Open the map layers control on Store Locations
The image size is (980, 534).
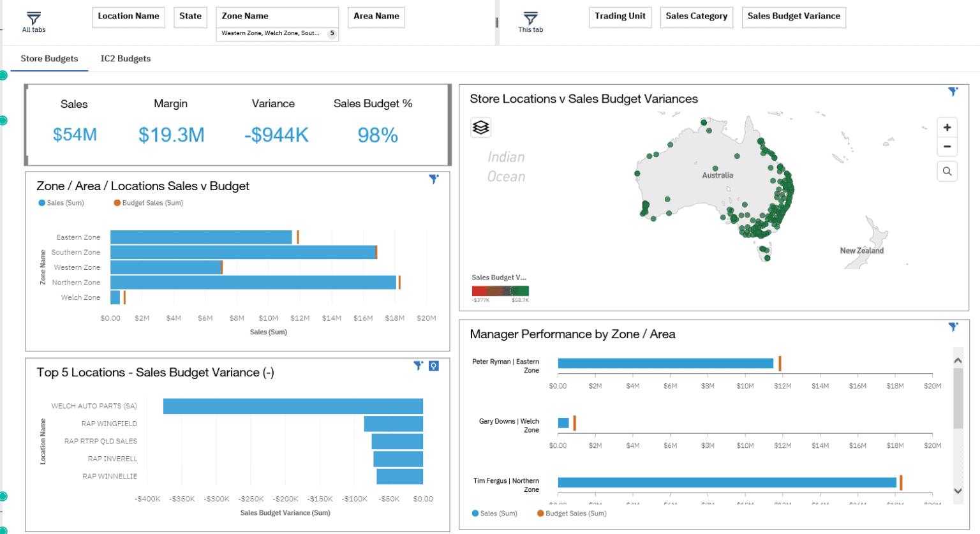pos(480,127)
